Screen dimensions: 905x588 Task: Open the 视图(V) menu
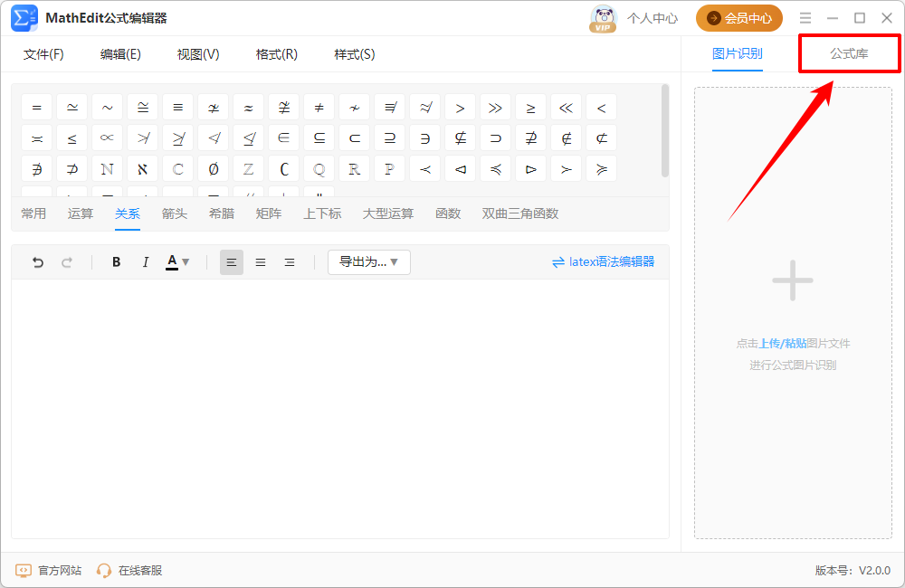(x=198, y=54)
